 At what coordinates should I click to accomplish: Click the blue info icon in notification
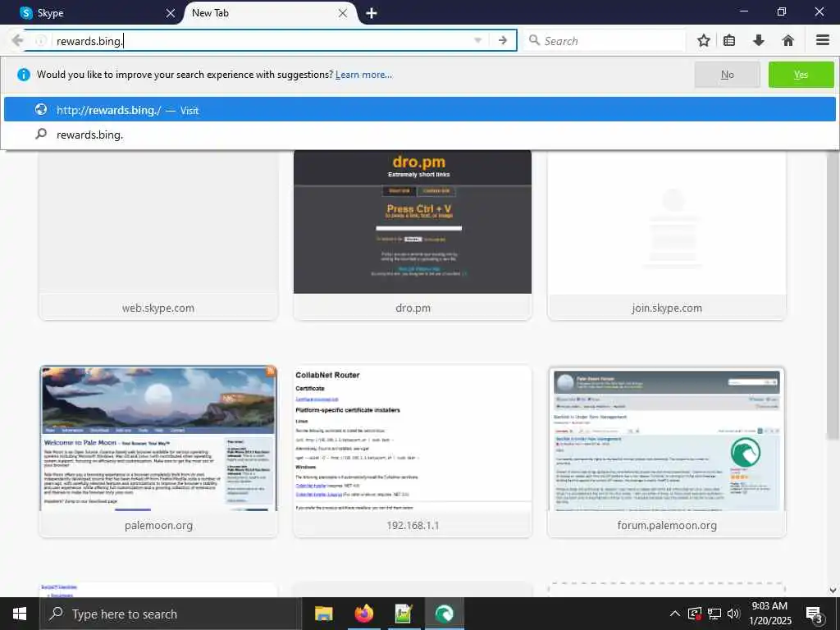tap(24, 75)
